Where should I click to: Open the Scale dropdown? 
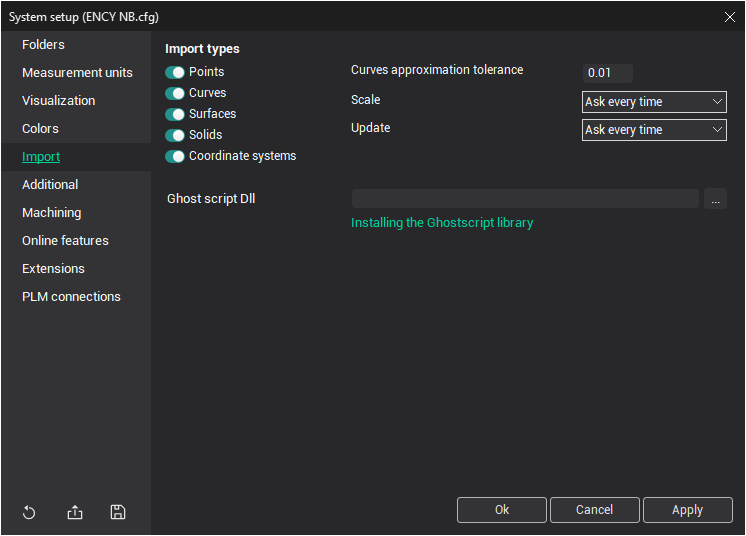pos(654,102)
